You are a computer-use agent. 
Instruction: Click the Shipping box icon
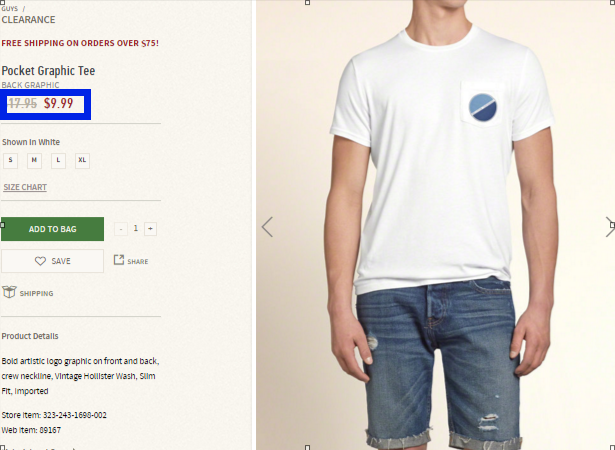9,292
